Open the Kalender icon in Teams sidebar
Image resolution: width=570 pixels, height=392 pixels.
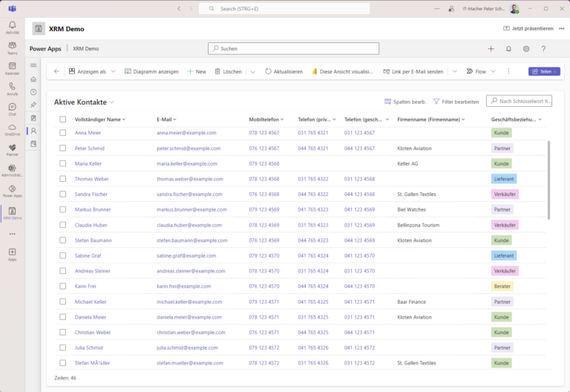(x=12, y=68)
